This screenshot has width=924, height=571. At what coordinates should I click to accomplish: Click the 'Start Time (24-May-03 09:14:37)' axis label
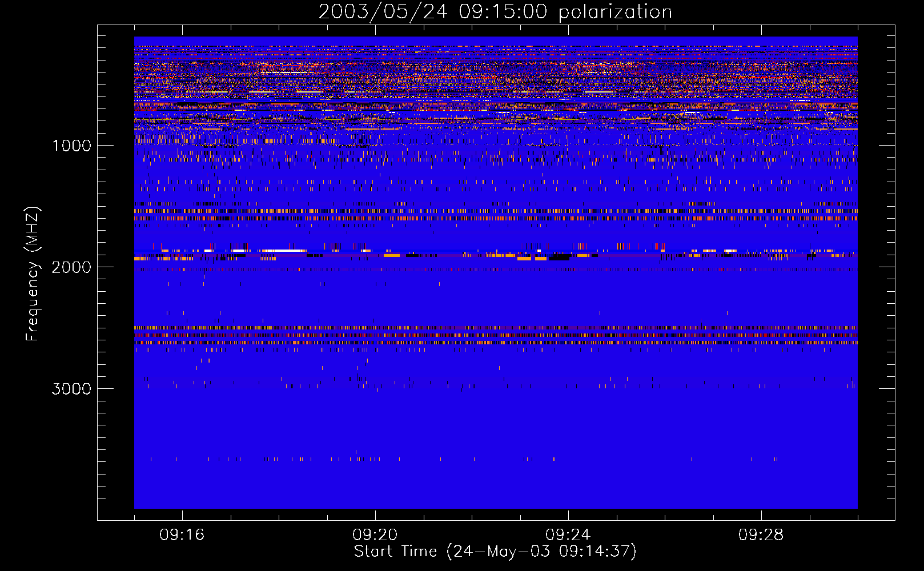[495, 552]
